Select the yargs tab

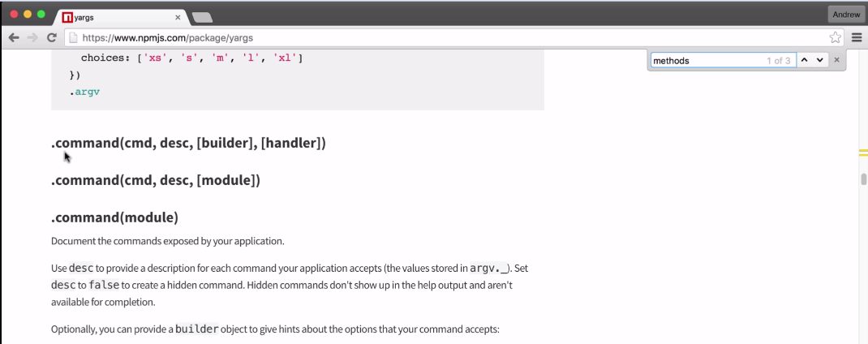pyautogui.click(x=122, y=17)
